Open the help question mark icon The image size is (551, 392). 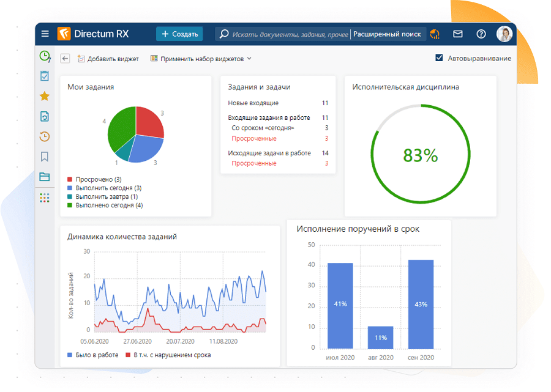pos(481,34)
